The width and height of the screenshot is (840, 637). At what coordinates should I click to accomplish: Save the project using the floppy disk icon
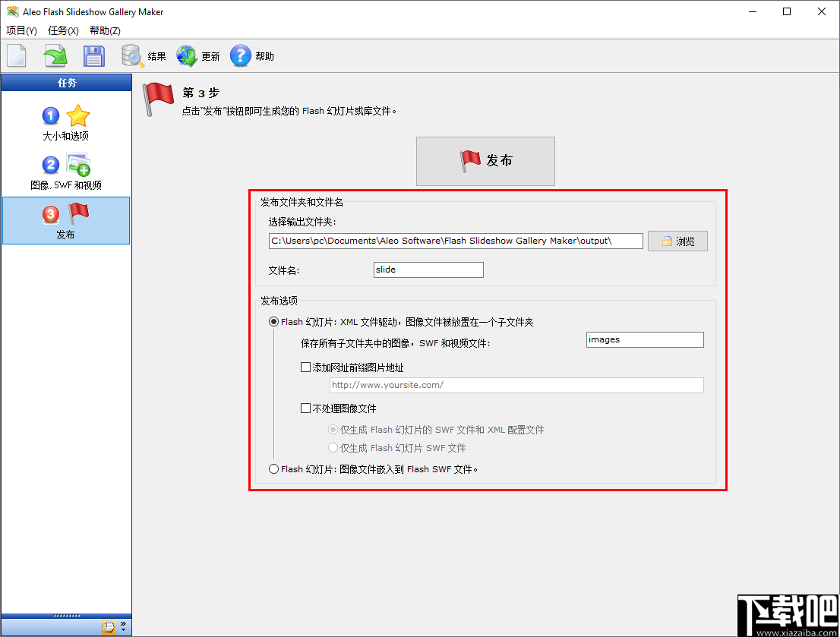(93, 55)
